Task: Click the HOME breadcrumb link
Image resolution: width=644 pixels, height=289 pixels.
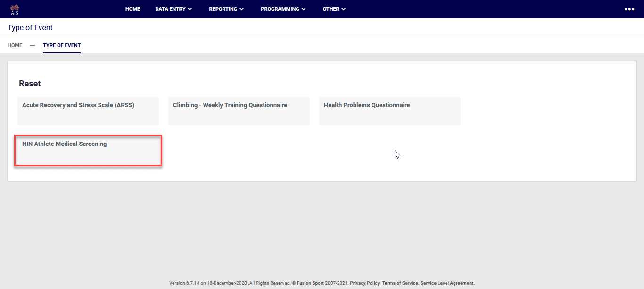Action: pyautogui.click(x=15, y=45)
